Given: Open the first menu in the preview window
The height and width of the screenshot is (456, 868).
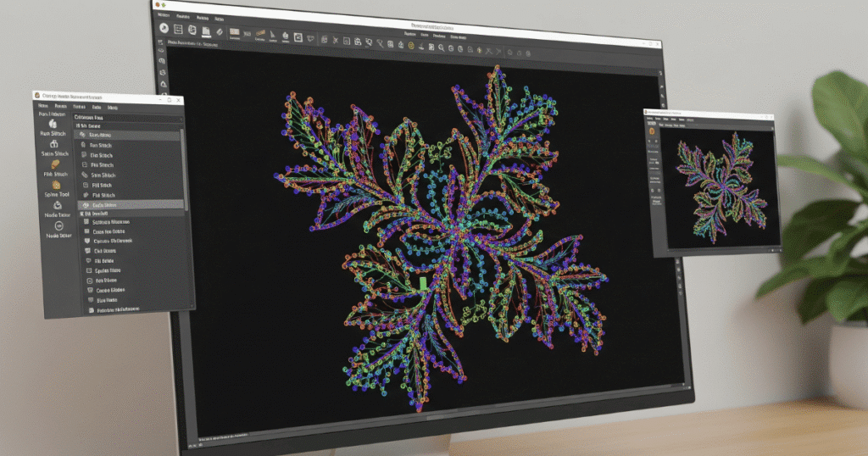Looking at the screenshot, I should (x=650, y=119).
